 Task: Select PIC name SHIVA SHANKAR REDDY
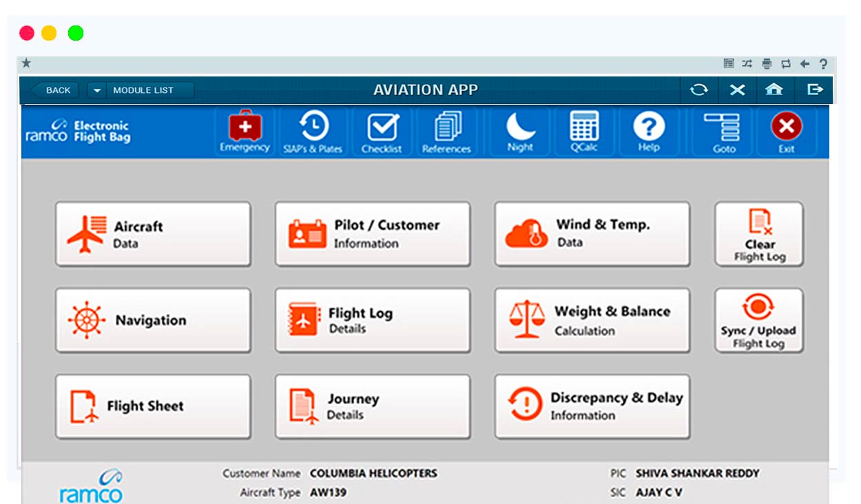(x=697, y=474)
